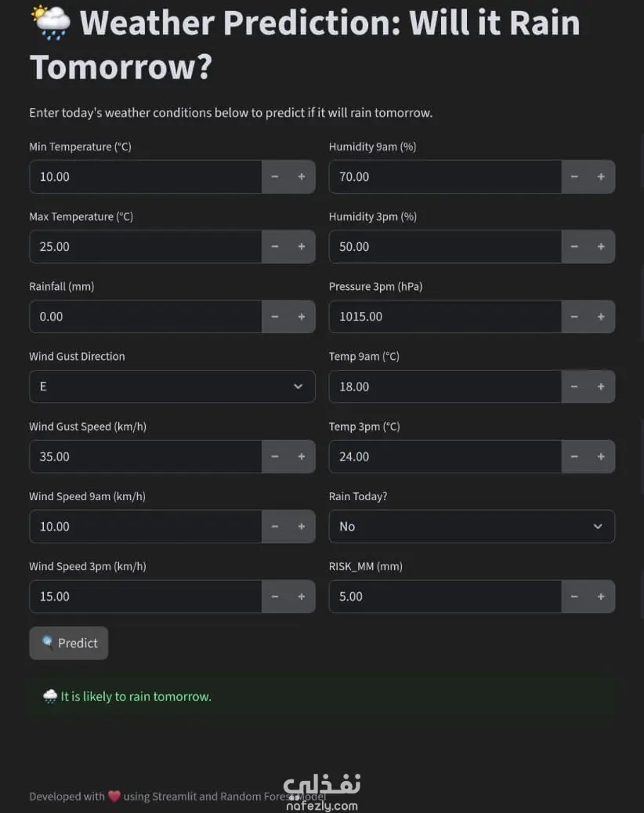Increase Min Temperature with plus button

(x=302, y=177)
